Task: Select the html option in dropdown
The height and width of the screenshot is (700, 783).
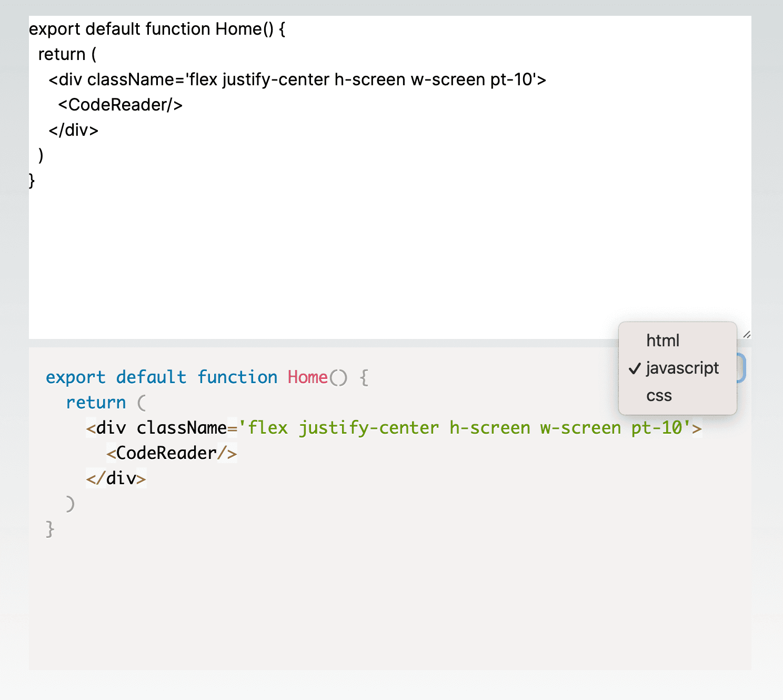Action: [677, 341]
